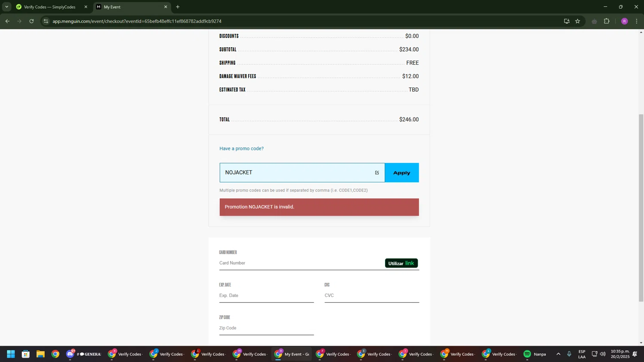Click the 'Promotion NOJACKET is invalid' error banner

click(319, 207)
